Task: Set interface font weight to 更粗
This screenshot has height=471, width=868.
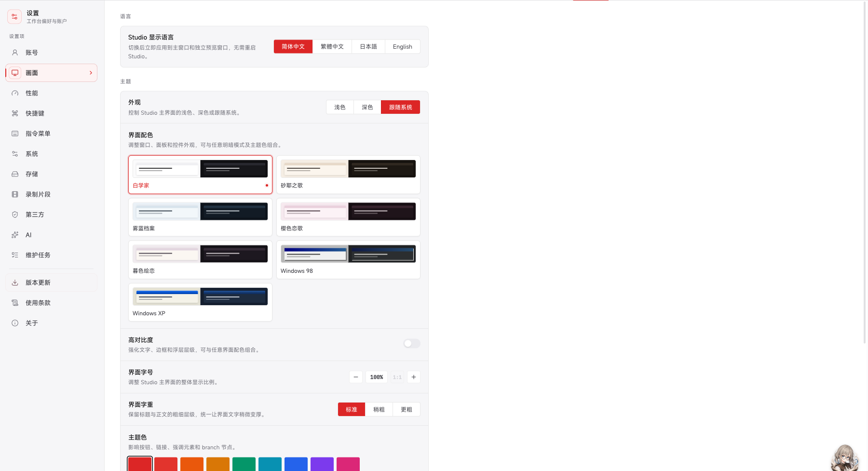Action: (407, 409)
